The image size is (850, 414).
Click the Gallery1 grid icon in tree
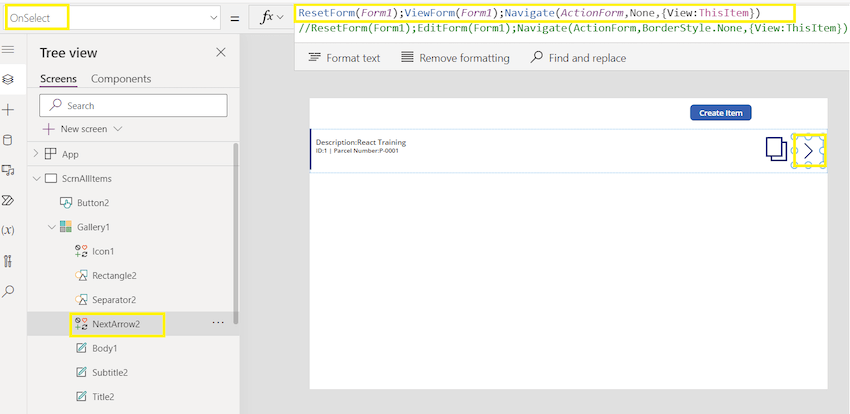pyautogui.click(x=66, y=227)
